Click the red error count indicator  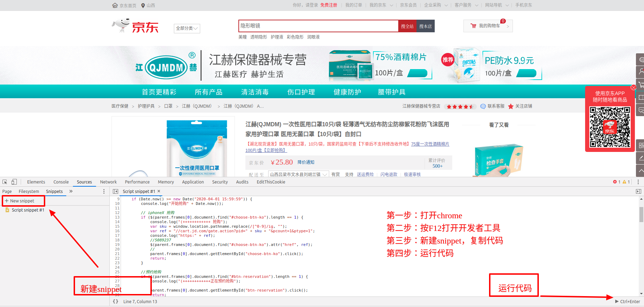point(617,182)
